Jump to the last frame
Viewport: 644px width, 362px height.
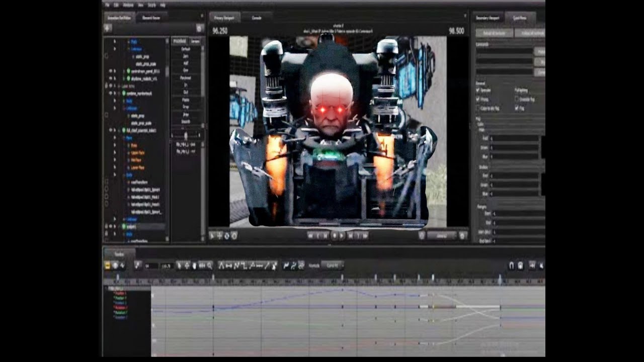pos(365,235)
